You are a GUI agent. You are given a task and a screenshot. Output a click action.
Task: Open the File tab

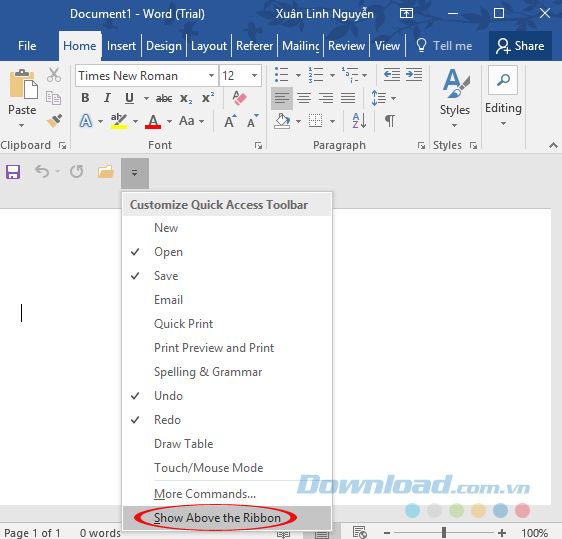click(x=27, y=46)
